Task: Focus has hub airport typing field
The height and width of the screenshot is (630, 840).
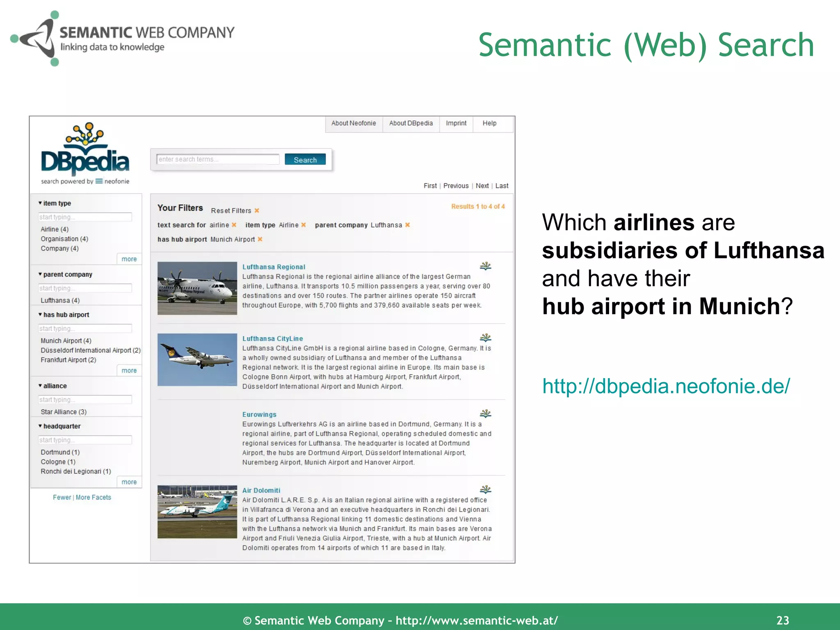Action: (x=85, y=329)
